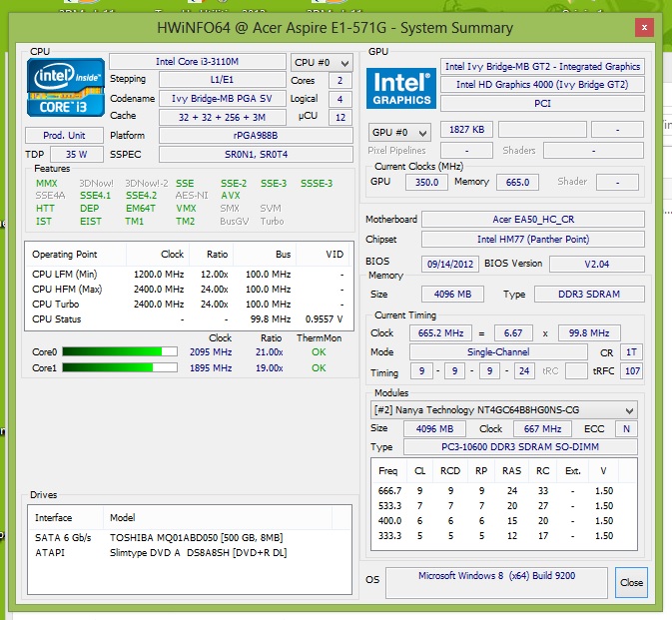
Task: Select the 533.3 frequency row in timing table
Action: pyautogui.click(x=503, y=505)
